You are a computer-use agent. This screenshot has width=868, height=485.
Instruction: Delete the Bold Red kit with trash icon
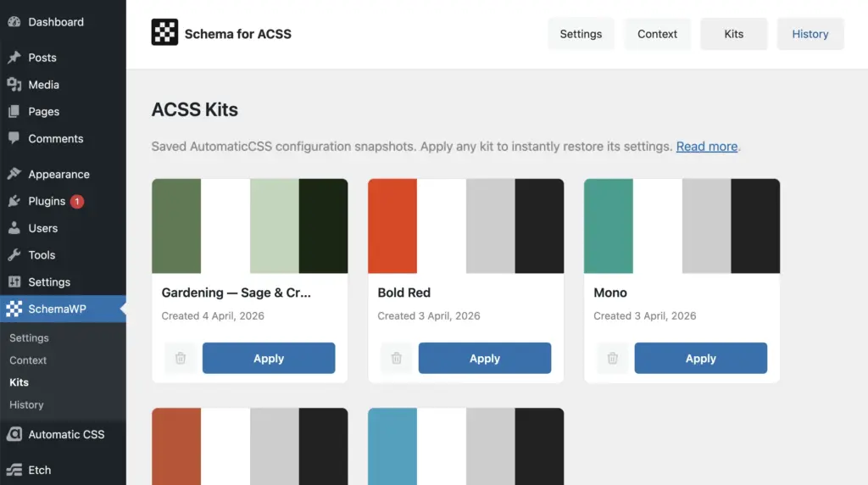pos(397,358)
